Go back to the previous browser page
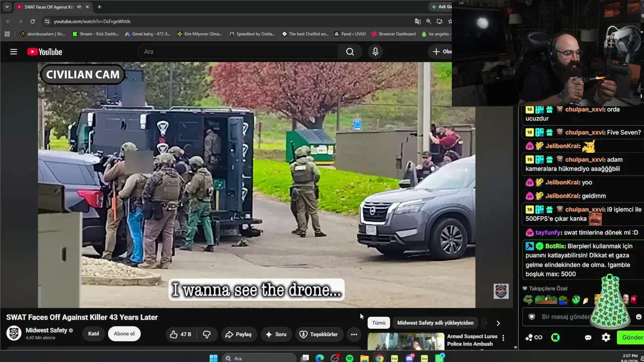The width and height of the screenshot is (644, 362). tap(8, 22)
